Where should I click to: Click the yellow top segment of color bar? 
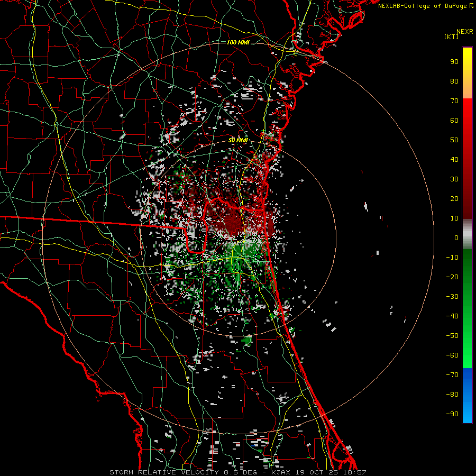coord(467,73)
